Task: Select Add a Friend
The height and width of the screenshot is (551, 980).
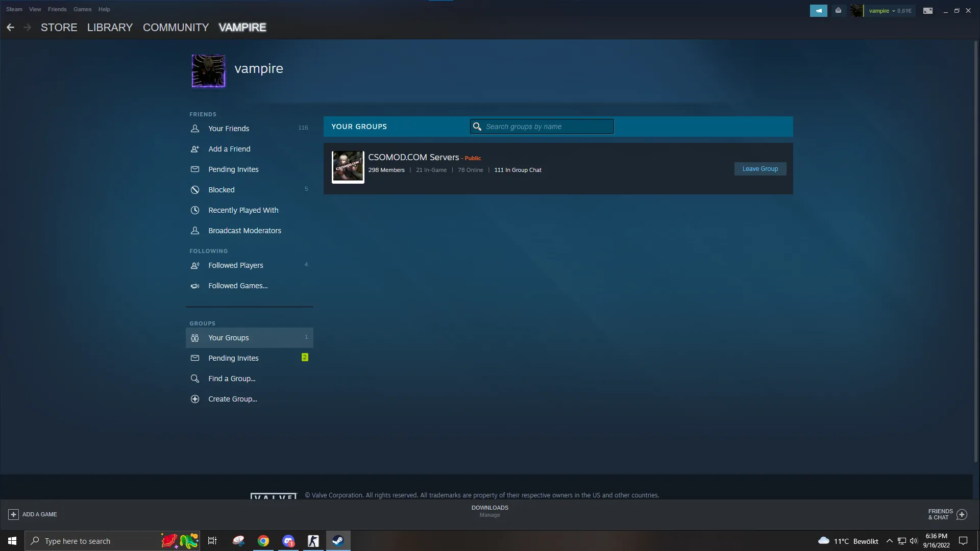Action: [x=250, y=149]
